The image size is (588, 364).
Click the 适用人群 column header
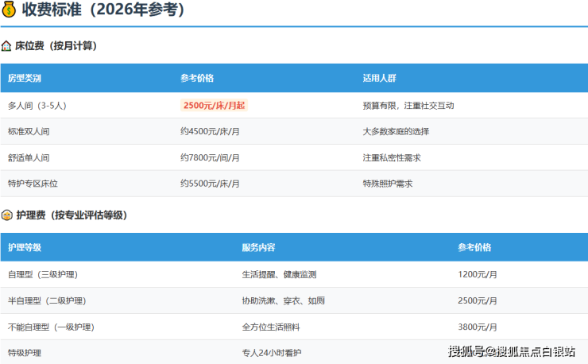(x=379, y=79)
